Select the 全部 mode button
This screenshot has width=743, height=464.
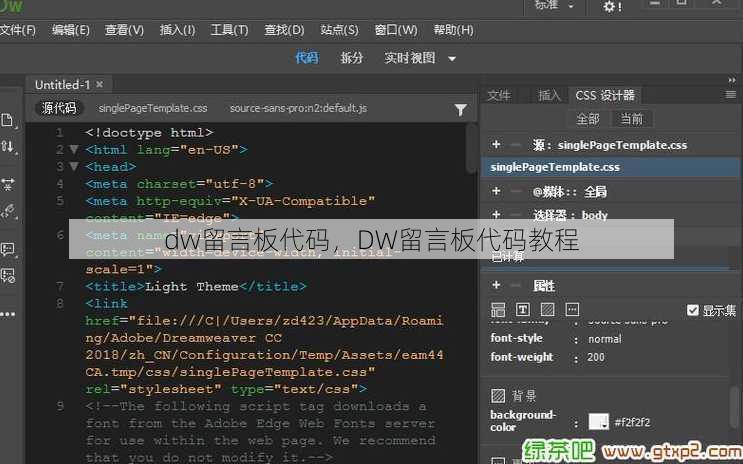tap(588, 119)
